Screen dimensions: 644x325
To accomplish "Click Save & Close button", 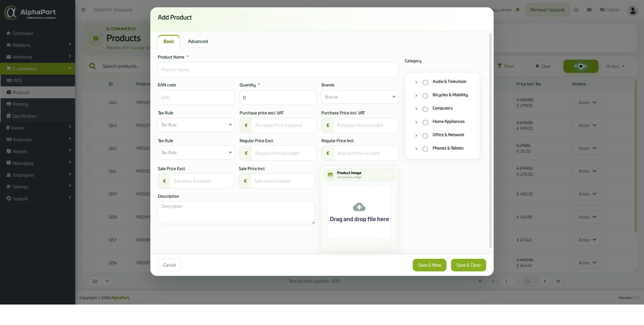I will 468,265.
